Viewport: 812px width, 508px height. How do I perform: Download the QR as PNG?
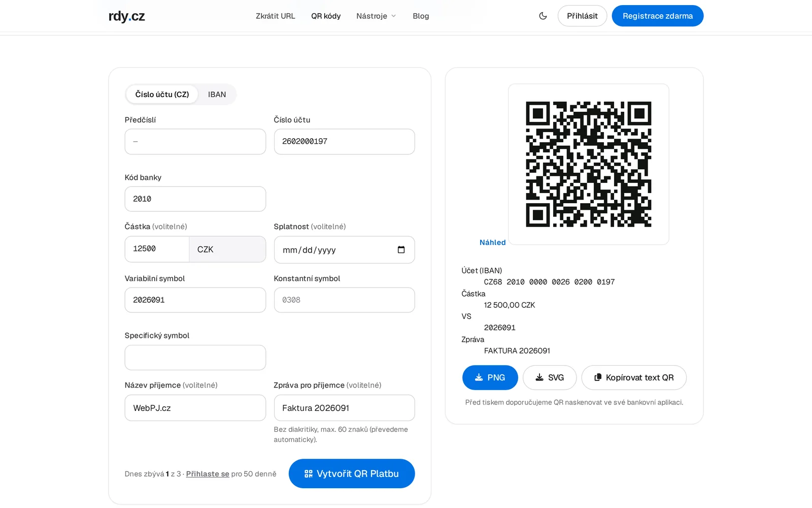coord(490,377)
